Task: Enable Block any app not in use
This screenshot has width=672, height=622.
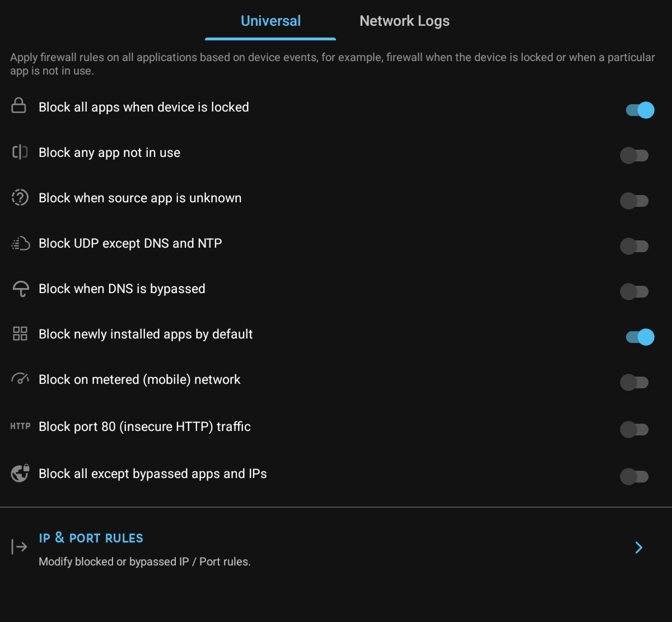Action: pyautogui.click(x=634, y=155)
